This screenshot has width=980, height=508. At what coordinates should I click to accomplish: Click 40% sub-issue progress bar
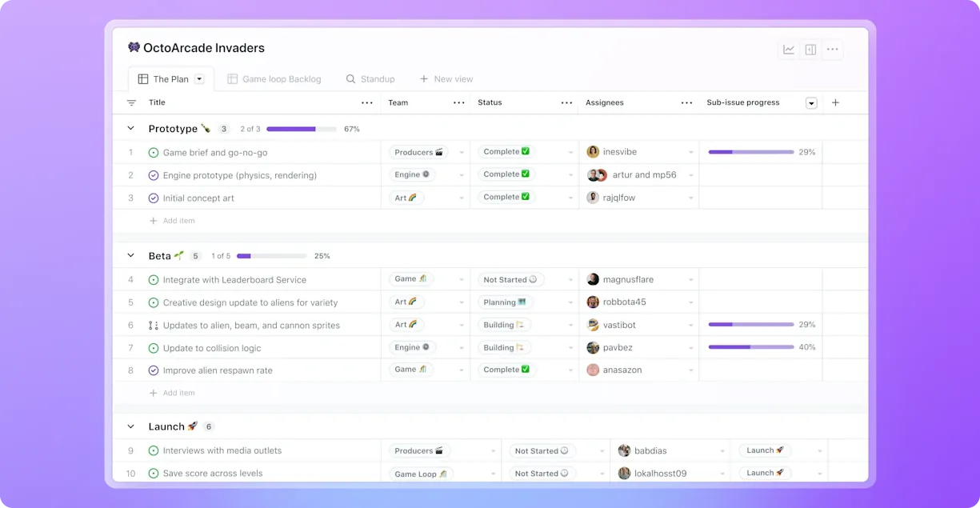(751, 347)
